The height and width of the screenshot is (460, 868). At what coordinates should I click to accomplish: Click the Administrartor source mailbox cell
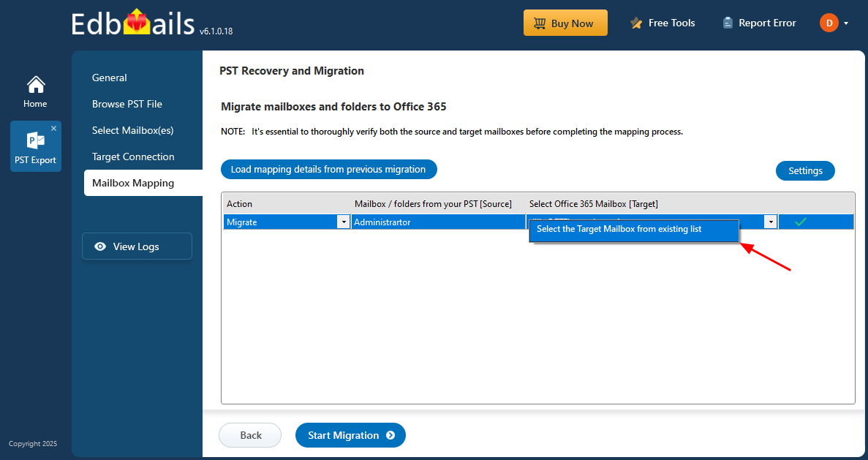click(x=438, y=222)
